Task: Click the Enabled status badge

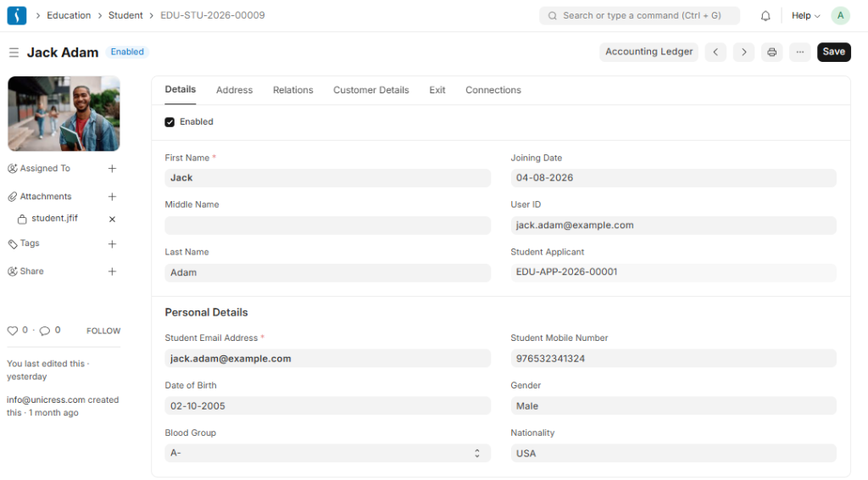Action: (x=127, y=52)
